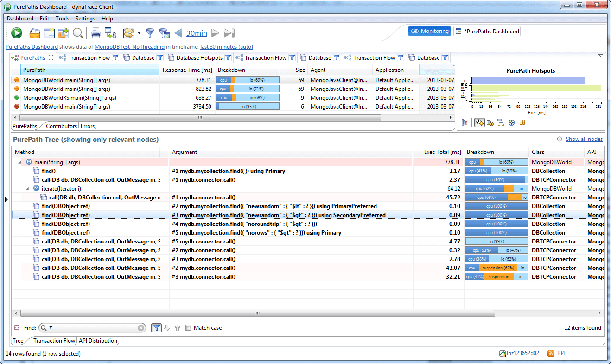Screen dimensions: 611x364
Task: Click into the Find search field
Action: click(x=92, y=328)
